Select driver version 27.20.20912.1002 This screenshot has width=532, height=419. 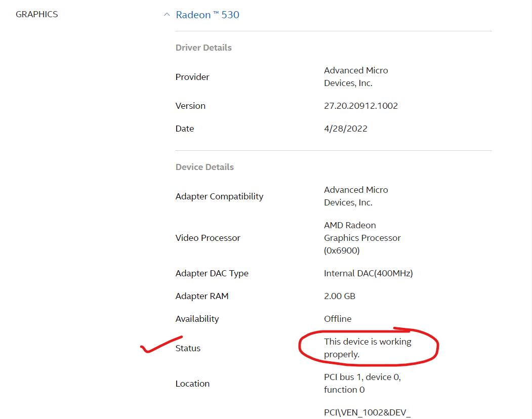(361, 106)
